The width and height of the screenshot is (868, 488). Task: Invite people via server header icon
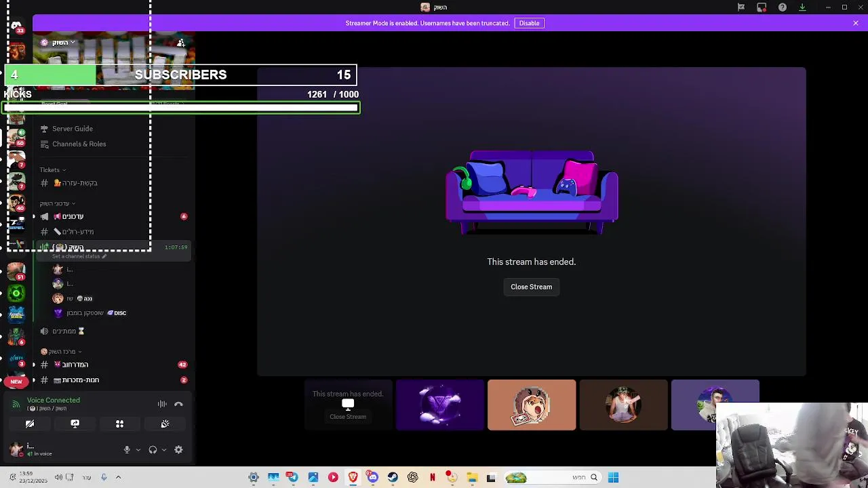click(x=181, y=43)
